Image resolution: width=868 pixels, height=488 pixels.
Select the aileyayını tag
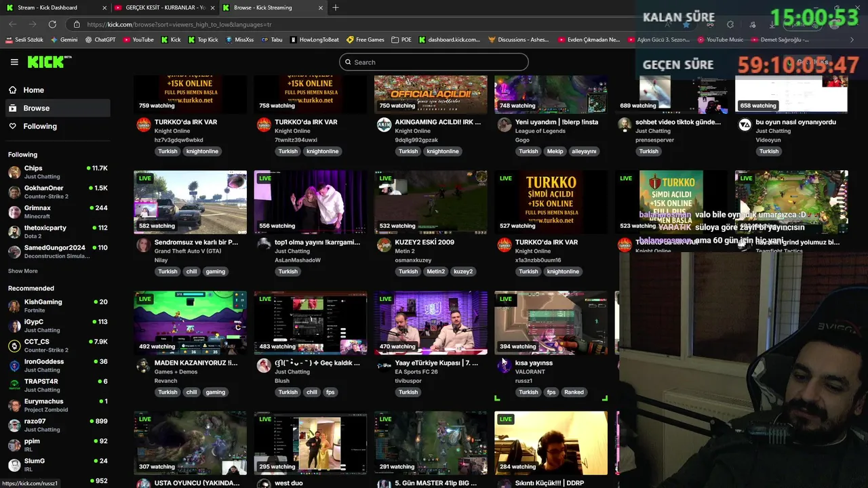[x=584, y=151]
